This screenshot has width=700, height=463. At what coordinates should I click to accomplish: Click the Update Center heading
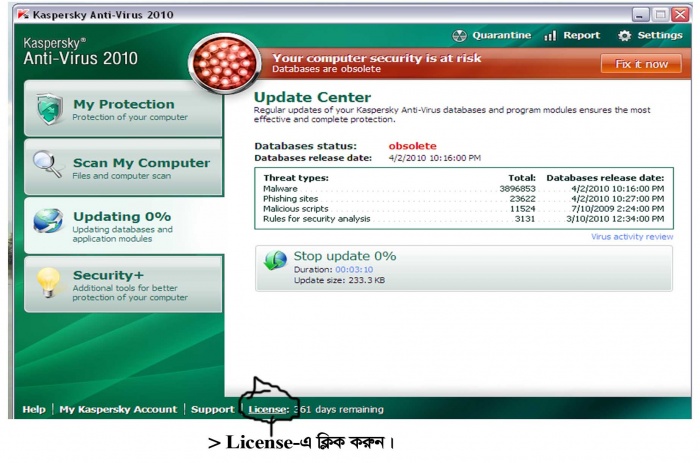312,97
